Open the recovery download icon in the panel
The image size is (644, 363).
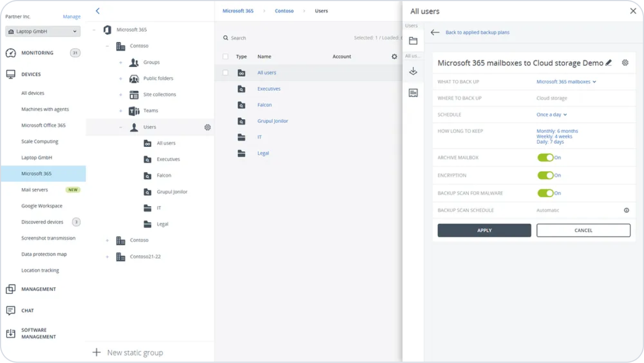(x=412, y=70)
